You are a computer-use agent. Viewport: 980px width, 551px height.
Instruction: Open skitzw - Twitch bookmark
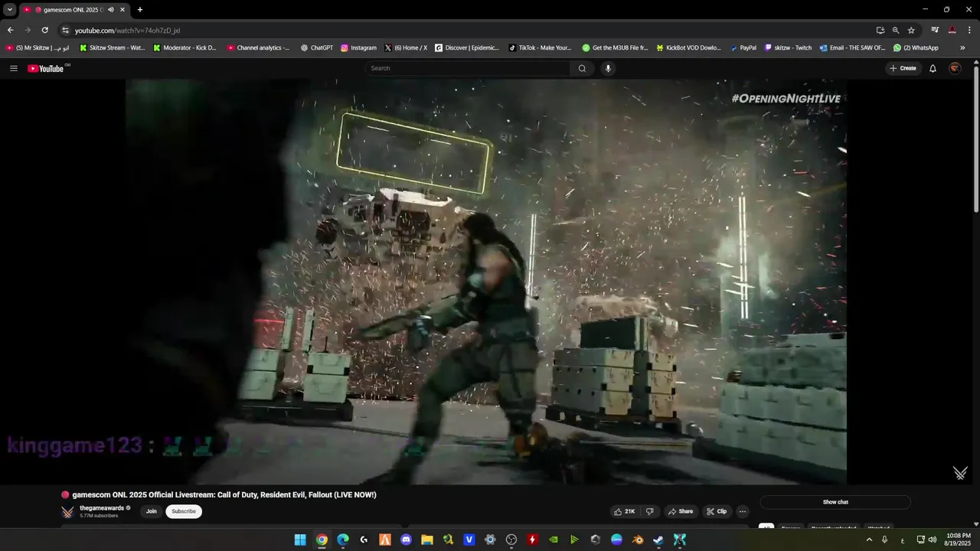click(788, 47)
